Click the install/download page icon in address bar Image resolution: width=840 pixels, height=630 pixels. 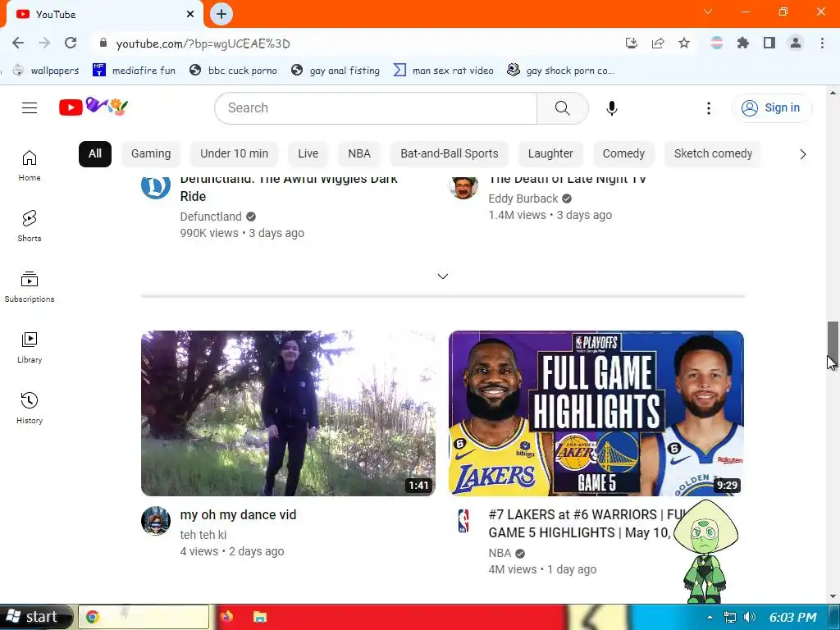click(632, 43)
